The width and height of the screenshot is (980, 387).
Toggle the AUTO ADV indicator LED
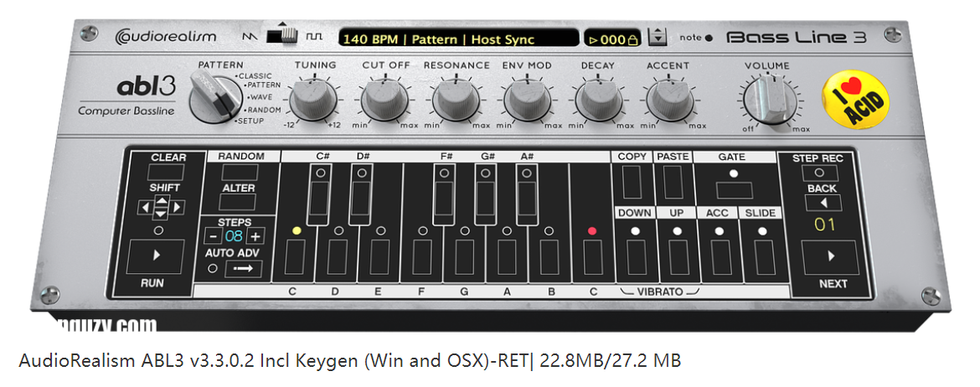[213, 269]
